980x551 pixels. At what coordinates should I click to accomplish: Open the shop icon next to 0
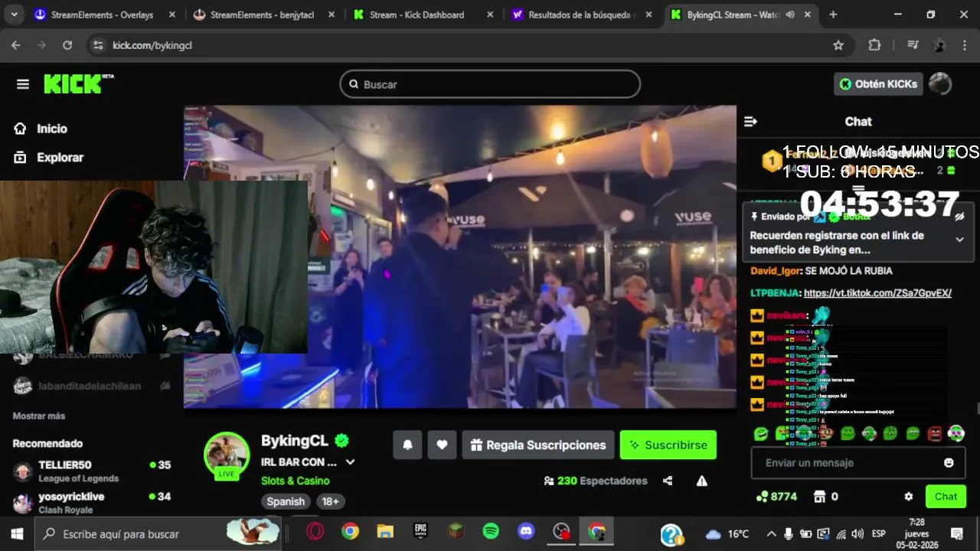(x=820, y=497)
